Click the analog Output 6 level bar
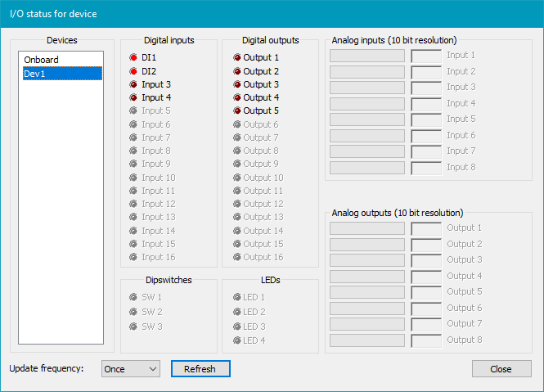This screenshot has width=544, height=392. coord(367,309)
